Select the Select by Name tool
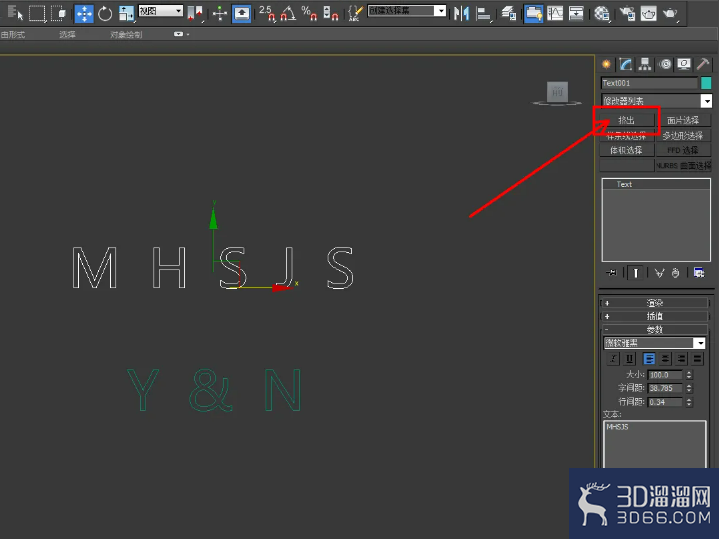 pyautogui.click(x=15, y=13)
